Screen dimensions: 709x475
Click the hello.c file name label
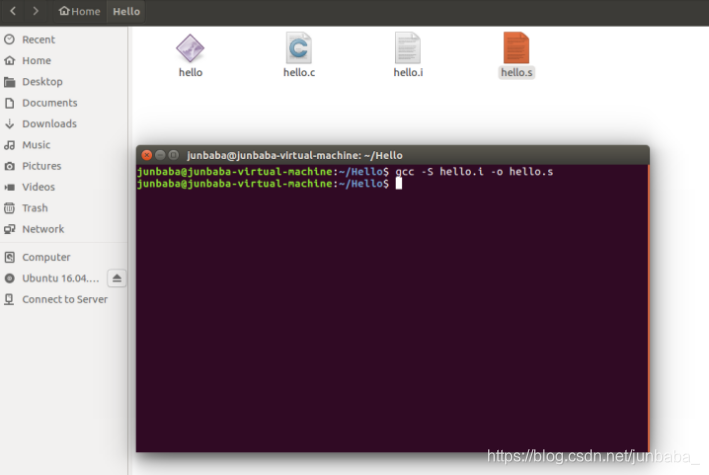point(299,72)
